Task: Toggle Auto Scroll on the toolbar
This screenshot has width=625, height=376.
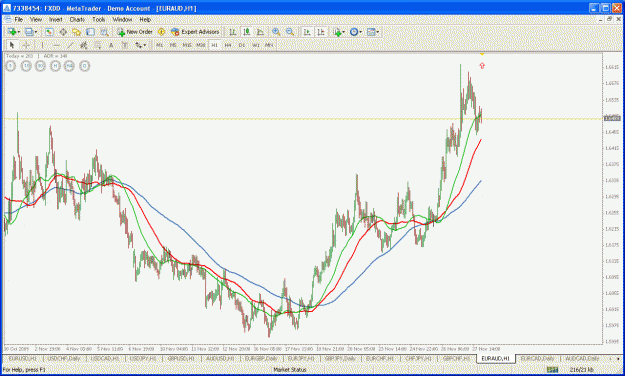Action: (x=307, y=32)
